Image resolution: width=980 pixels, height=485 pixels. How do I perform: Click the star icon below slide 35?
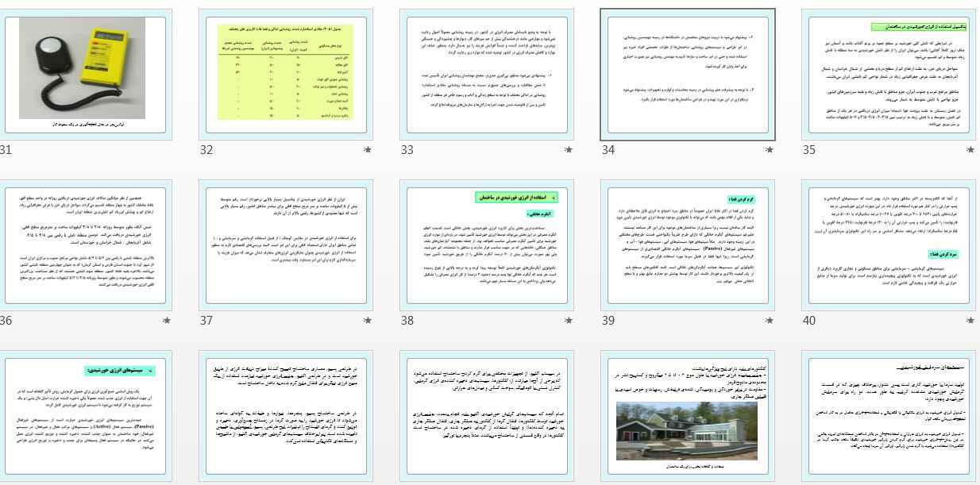click(x=970, y=149)
